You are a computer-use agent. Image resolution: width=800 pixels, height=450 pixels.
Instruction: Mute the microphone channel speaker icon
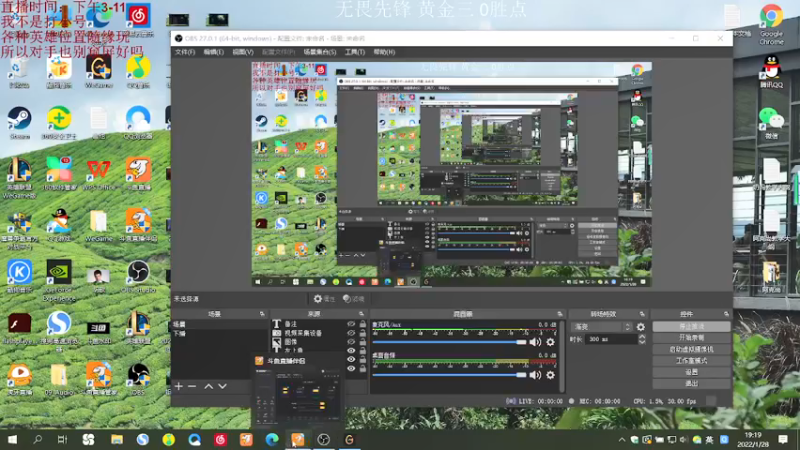click(x=535, y=342)
